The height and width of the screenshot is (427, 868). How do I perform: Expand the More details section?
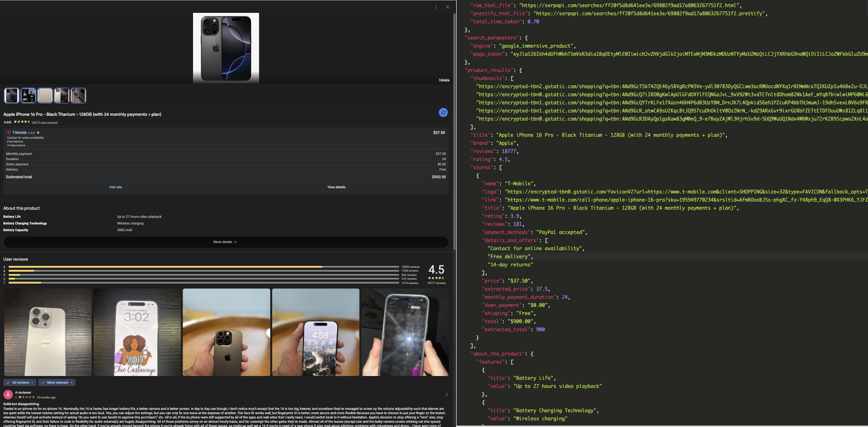(x=225, y=242)
